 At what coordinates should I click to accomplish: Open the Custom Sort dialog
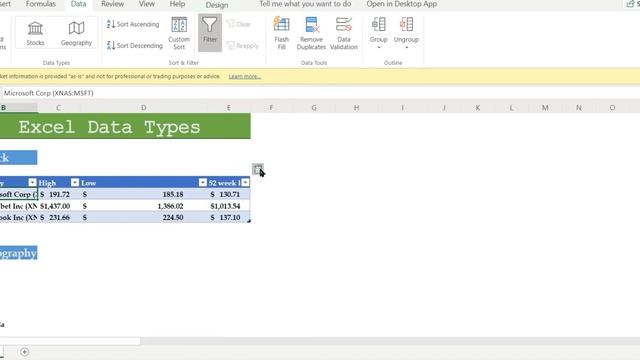179,33
